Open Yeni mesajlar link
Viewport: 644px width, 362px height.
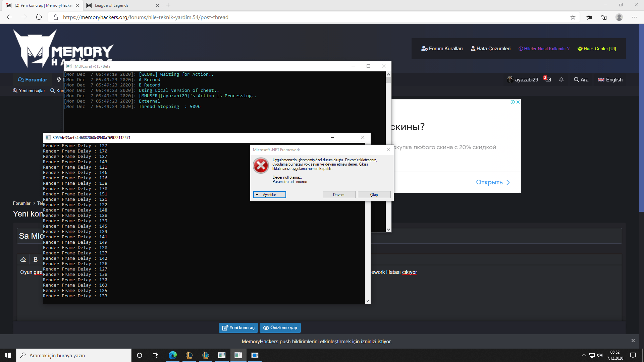pos(29,90)
